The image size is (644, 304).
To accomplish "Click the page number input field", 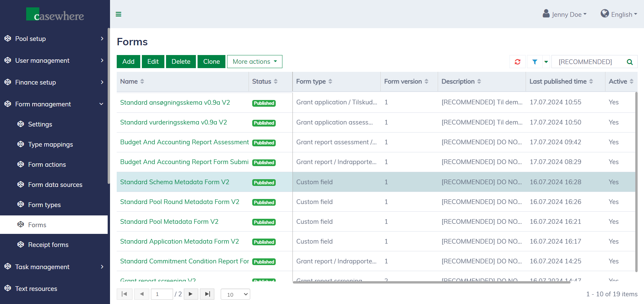I will 162,294.
